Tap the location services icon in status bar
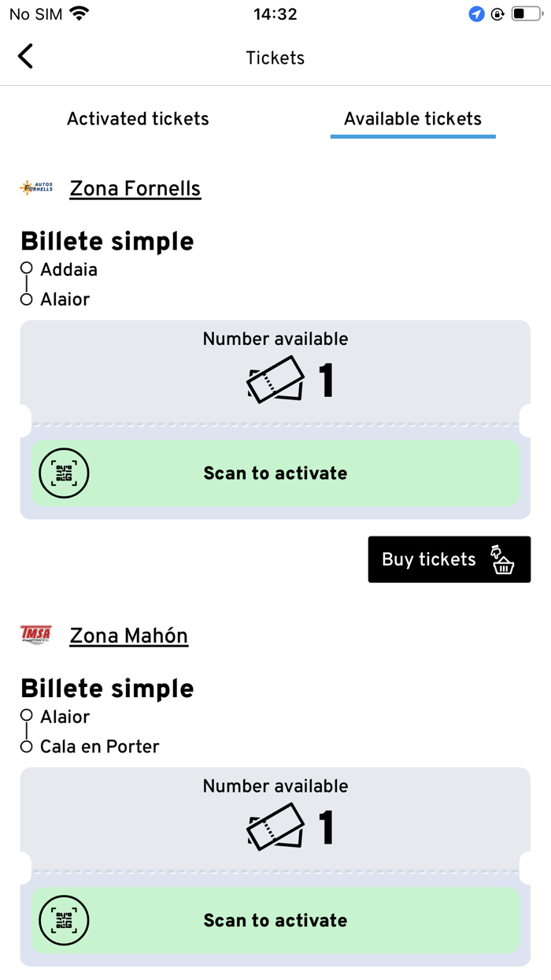 pos(476,14)
